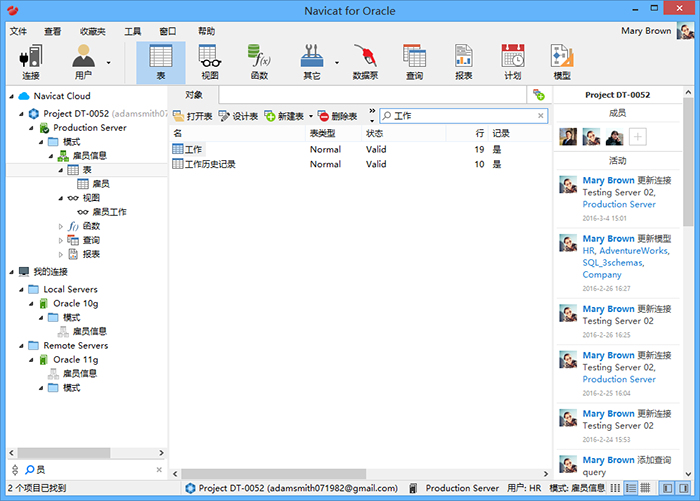Click the 查询 (Query) toolbar icon
Image resolution: width=700 pixels, height=501 pixels.
[414, 61]
